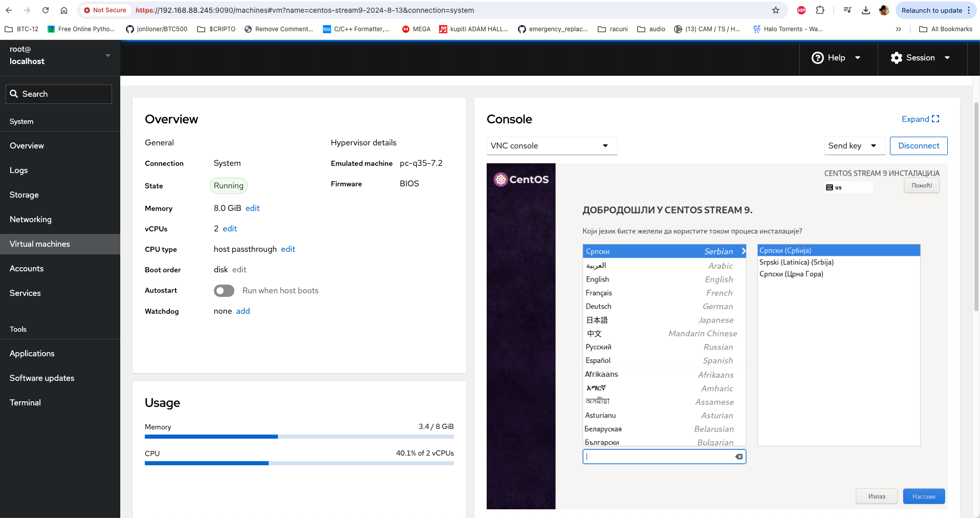Open the VNC console type dropdown
Viewport: 980px width, 518px height.
point(552,146)
